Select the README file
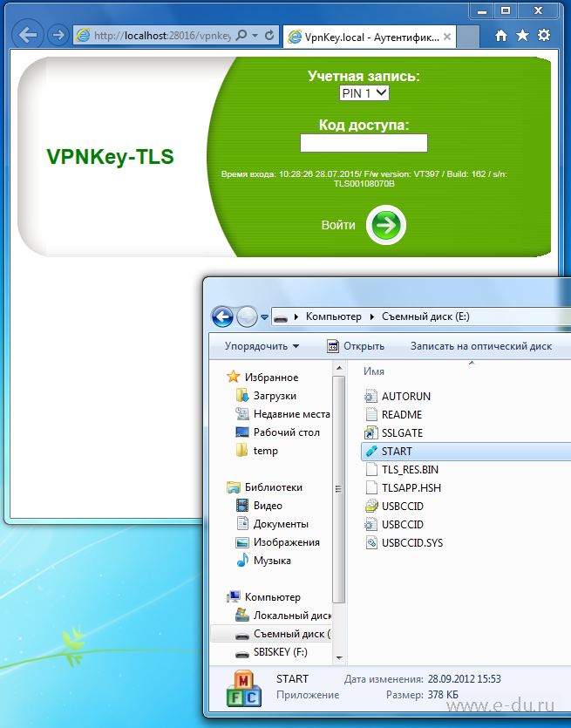The image size is (571, 728). pyautogui.click(x=402, y=415)
